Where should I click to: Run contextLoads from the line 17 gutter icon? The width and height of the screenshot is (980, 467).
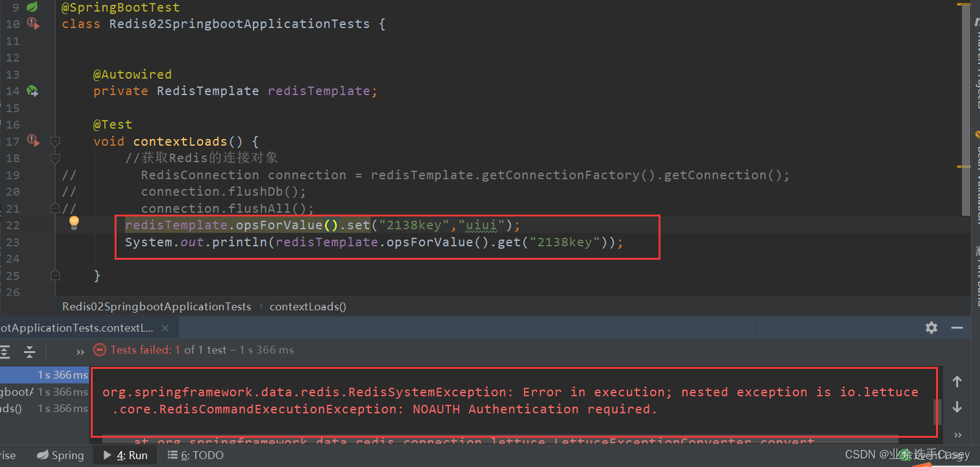[33, 141]
